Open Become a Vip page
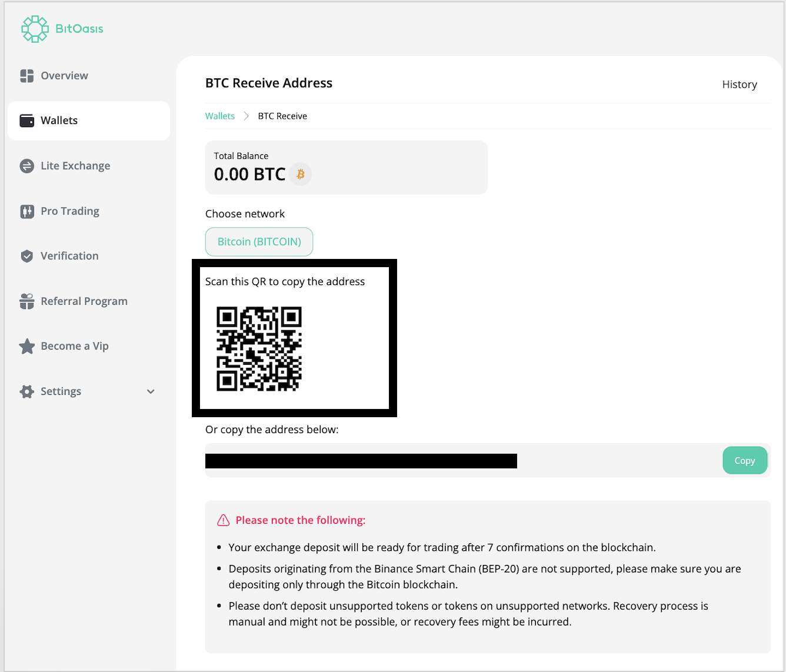786x672 pixels. tap(89, 346)
